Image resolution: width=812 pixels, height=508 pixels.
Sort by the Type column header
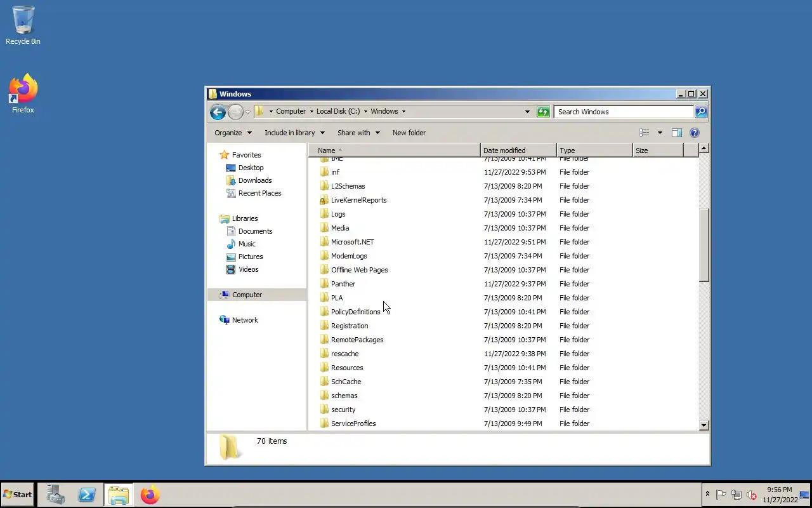594,150
